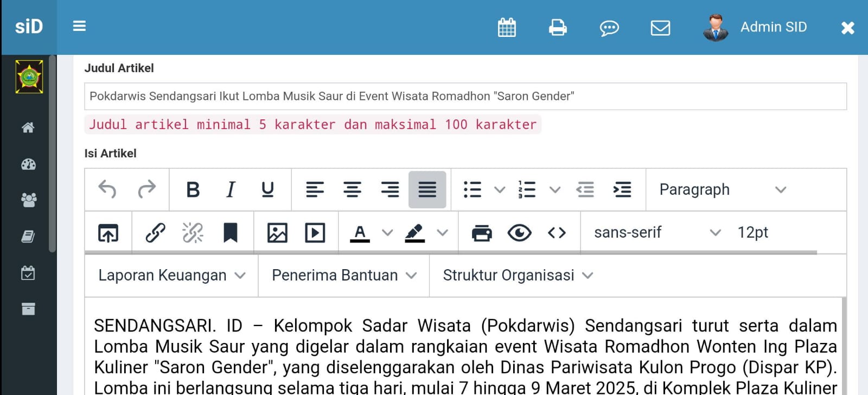Align text right
The image size is (868, 395).
click(x=390, y=189)
